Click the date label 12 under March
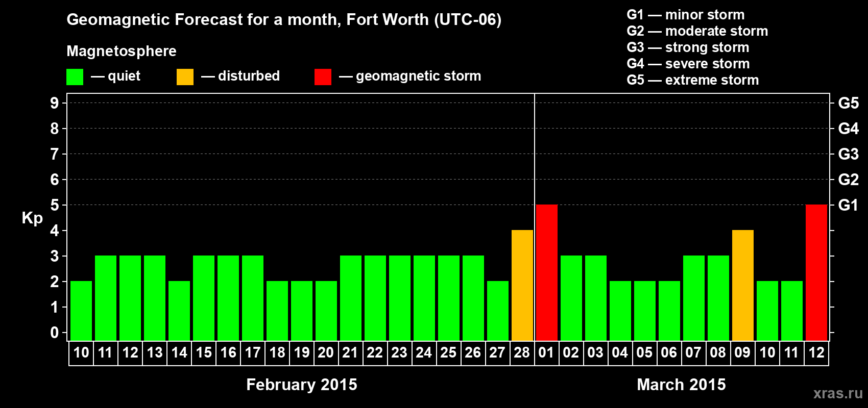The width and height of the screenshot is (868, 408). pyautogui.click(x=816, y=353)
